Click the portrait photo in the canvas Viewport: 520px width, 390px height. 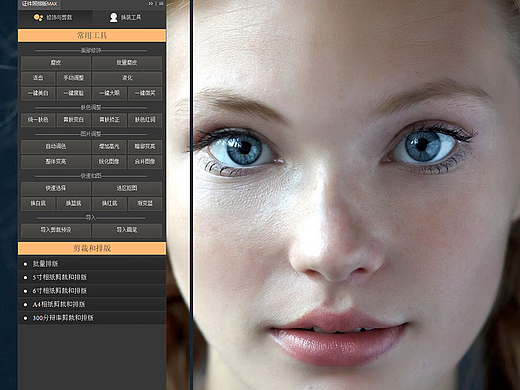click(356, 195)
